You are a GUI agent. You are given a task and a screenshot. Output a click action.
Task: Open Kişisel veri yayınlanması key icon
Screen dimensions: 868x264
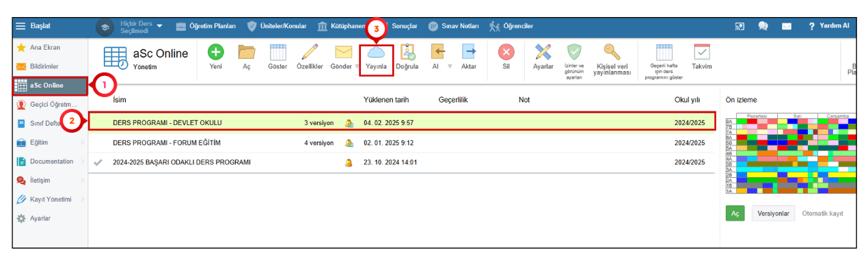(612, 52)
